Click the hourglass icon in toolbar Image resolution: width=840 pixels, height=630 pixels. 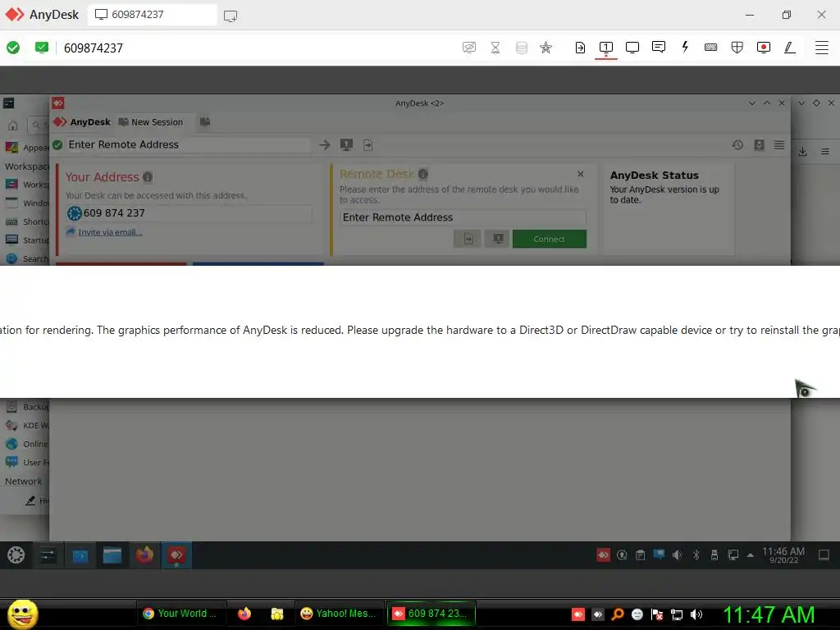click(495, 48)
